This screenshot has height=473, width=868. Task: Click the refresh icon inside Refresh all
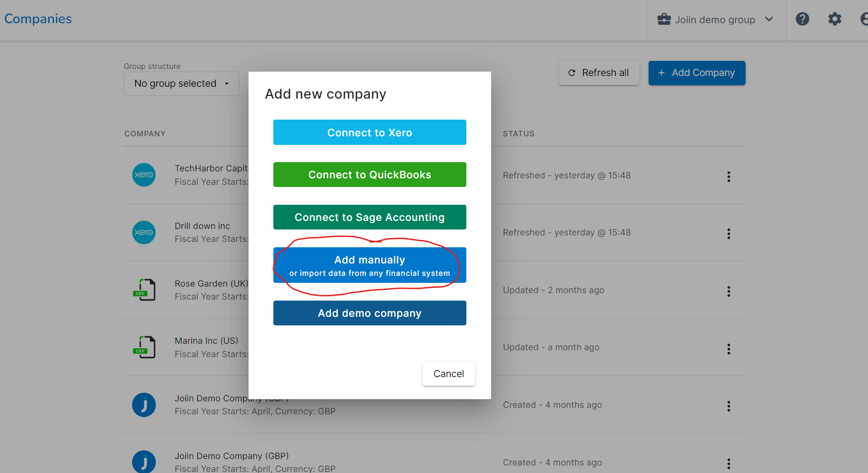coord(571,73)
